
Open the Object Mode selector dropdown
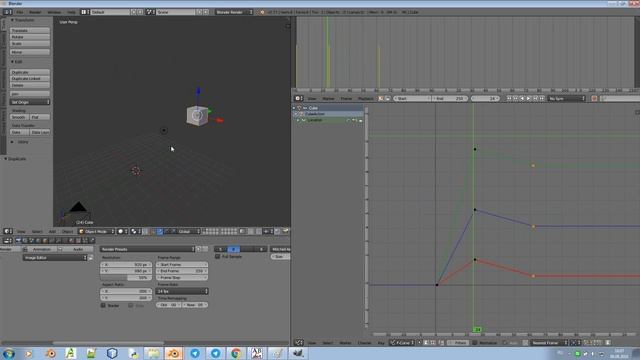[x=97, y=231]
